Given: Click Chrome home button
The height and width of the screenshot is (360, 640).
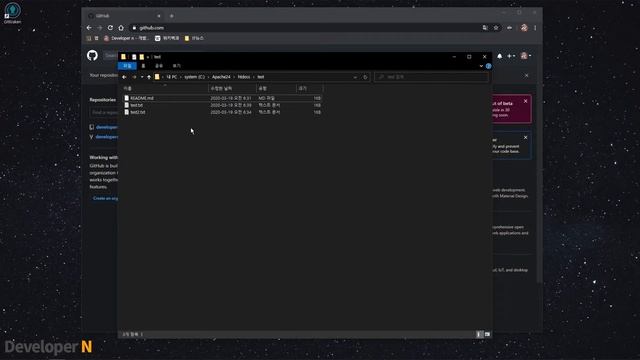Looking at the screenshot, I should pyautogui.click(x=121, y=28).
